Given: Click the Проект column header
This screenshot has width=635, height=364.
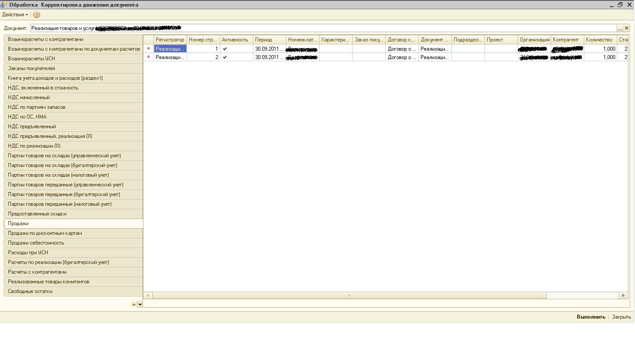Looking at the screenshot, I should click(x=501, y=40).
